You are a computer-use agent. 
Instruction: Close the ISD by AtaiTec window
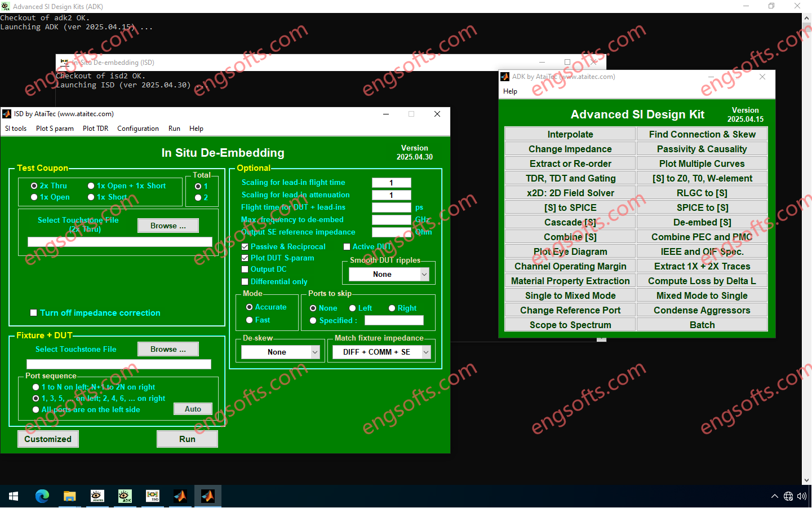(x=437, y=114)
